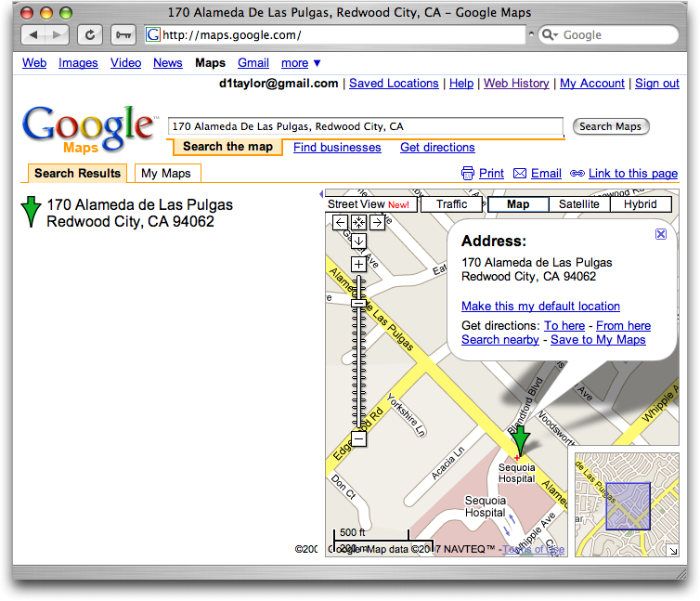The height and width of the screenshot is (601, 700).
Task: Click the maps search address field
Action: (x=366, y=126)
